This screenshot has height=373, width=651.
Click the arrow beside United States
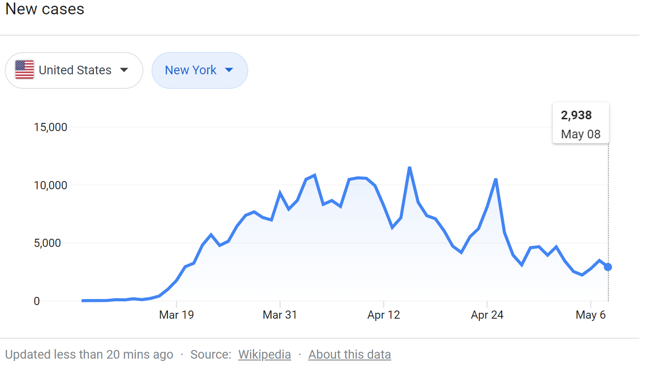pos(124,70)
